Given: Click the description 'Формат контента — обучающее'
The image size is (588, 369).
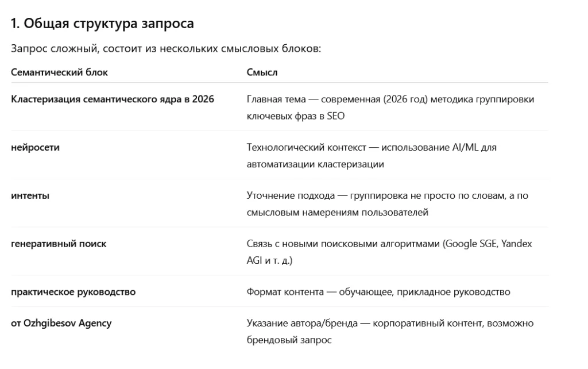Looking at the screenshot, I should point(378,291).
